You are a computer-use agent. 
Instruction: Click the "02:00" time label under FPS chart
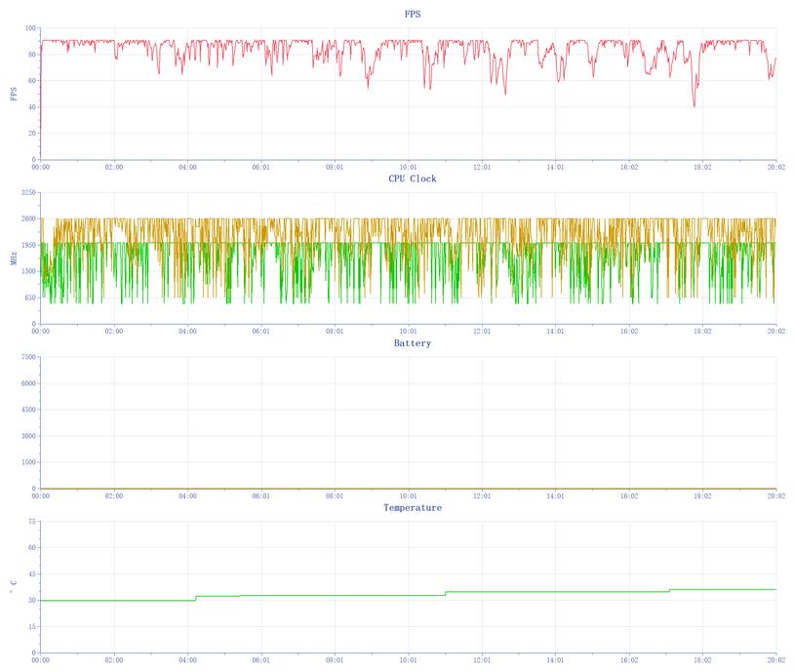[114, 167]
